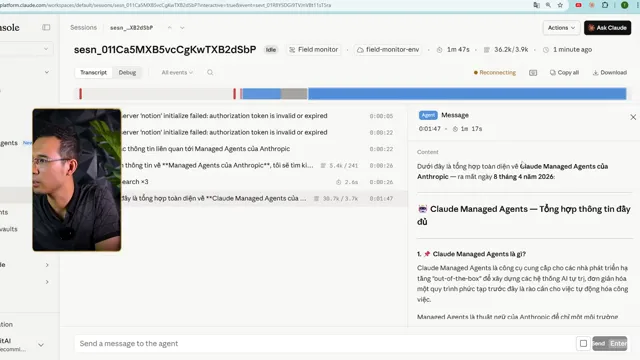Expand second sidebar chevron
The width and height of the screenshot is (640, 360).
(47, 72)
